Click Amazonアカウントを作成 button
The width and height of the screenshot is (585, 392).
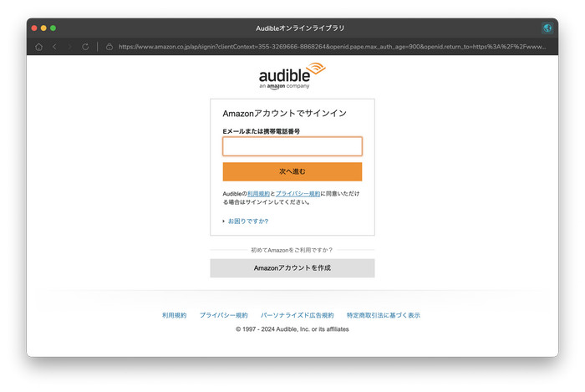[292, 268]
